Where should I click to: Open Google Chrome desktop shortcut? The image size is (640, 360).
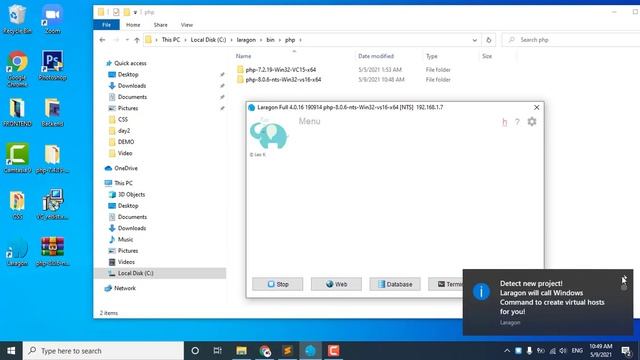(17, 68)
